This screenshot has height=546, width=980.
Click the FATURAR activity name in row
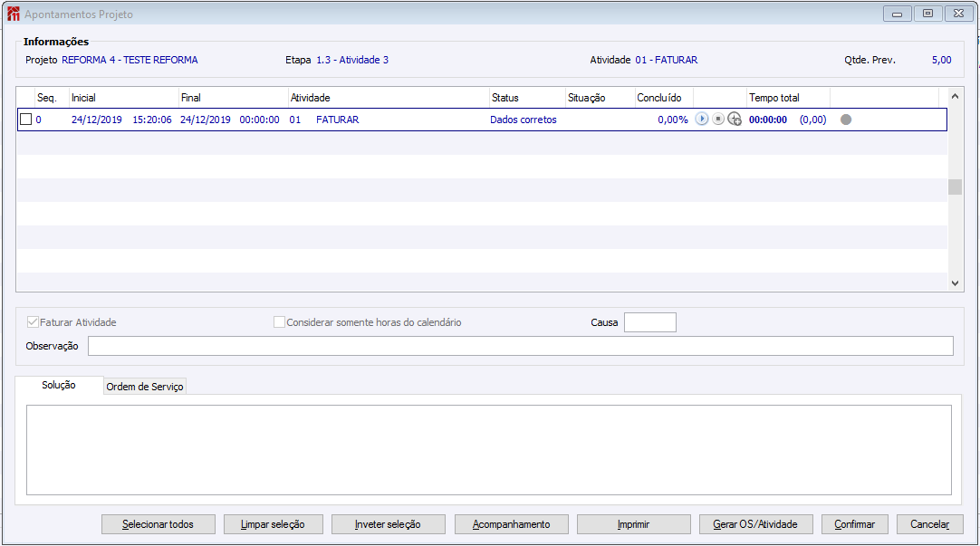pyautogui.click(x=338, y=120)
